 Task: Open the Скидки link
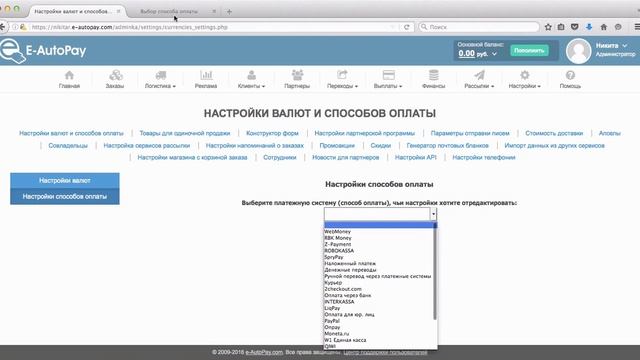pos(380,145)
